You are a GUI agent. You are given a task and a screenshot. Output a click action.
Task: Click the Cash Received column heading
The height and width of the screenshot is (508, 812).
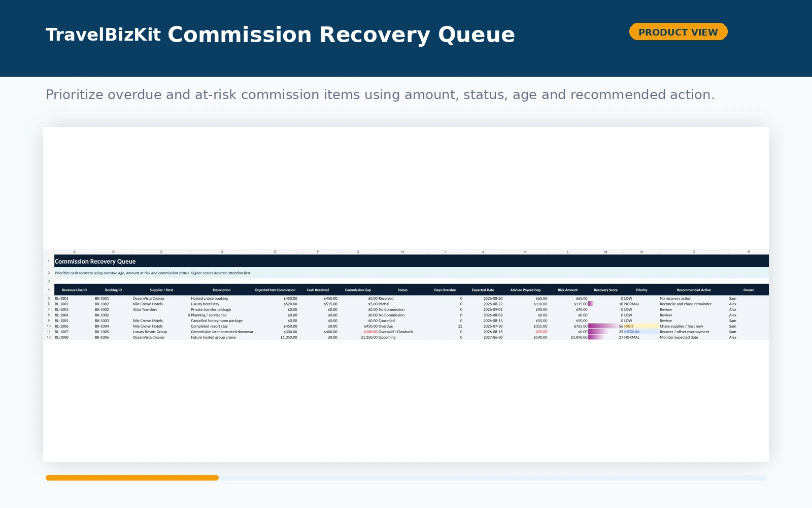pyautogui.click(x=318, y=290)
